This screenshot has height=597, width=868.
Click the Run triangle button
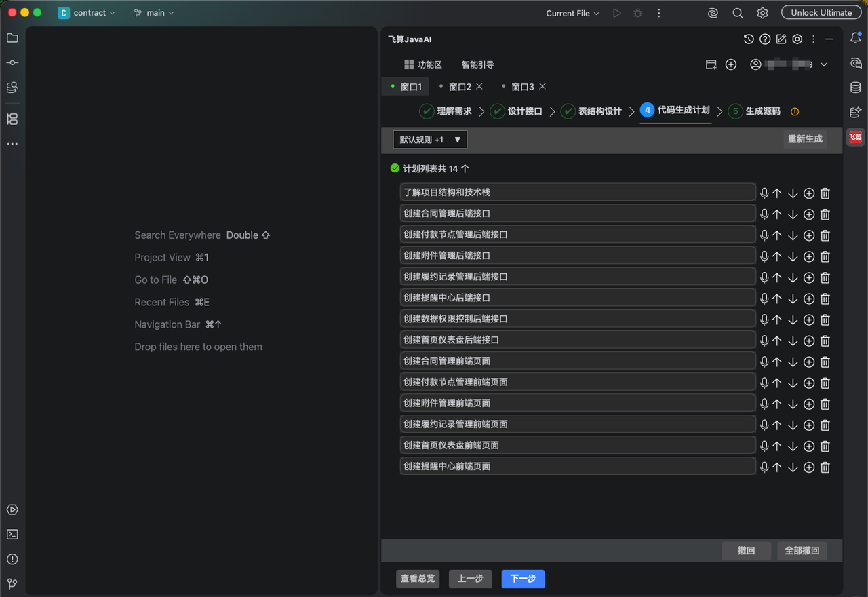point(616,13)
